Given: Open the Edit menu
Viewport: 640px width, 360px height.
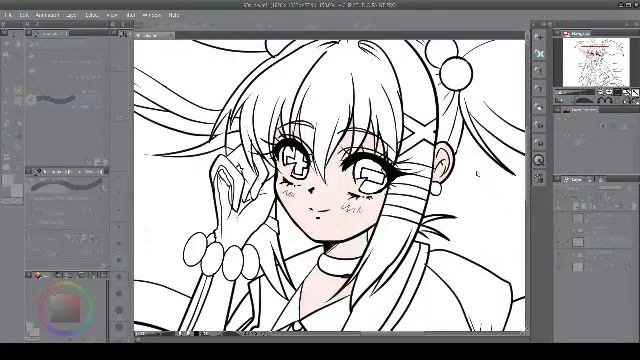Looking at the screenshot, I should [24, 15].
